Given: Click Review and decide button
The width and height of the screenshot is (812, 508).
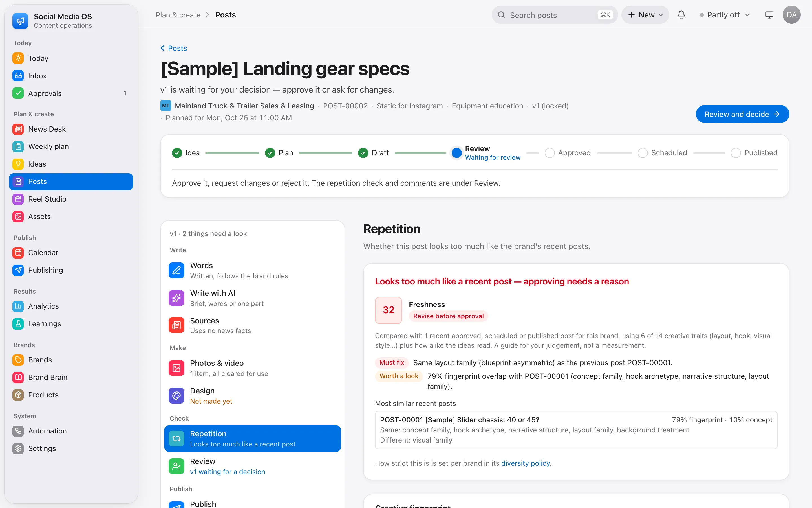Looking at the screenshot, I should (742, 114).
